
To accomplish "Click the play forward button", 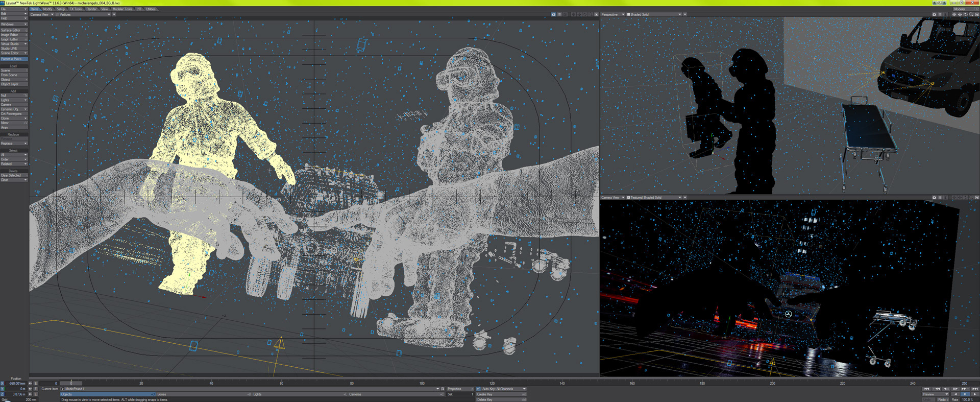I will pyautogui.click(x=975, y=394).
